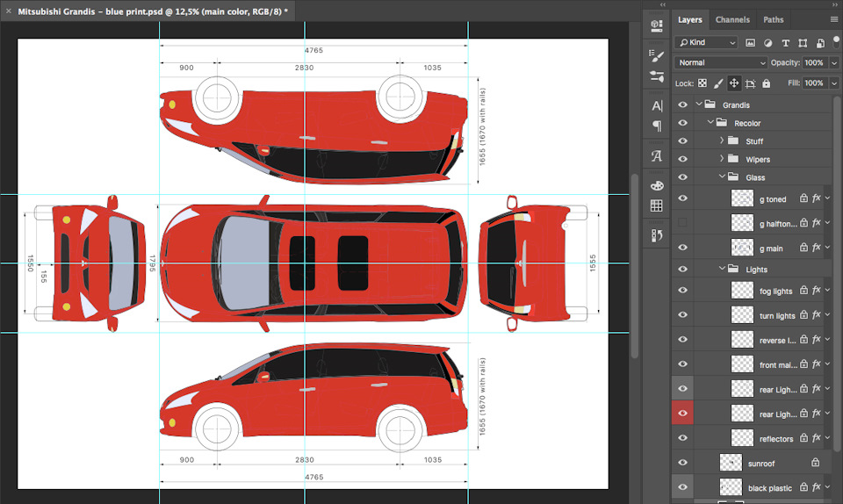The height and width of the screenshot is (504, 843).
Task: Filter layers by adjustment layers icon
Action: pos(767,42)
